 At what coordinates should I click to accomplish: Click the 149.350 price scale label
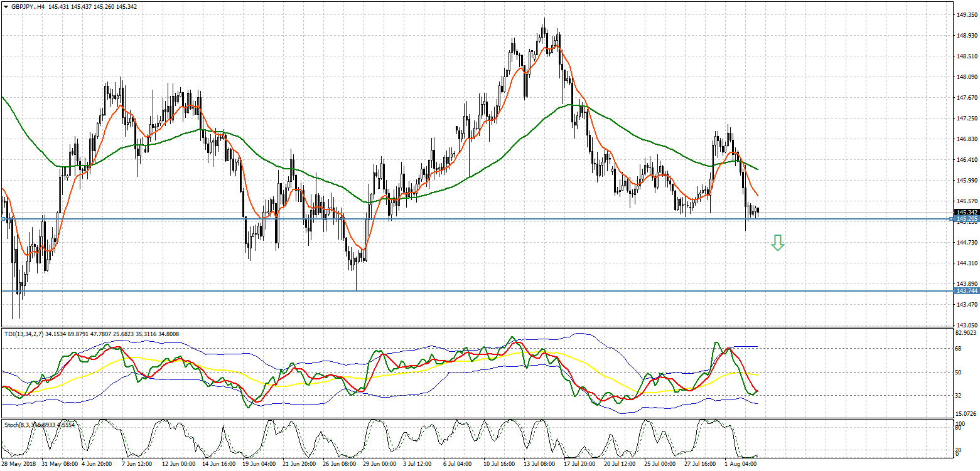(966, 14)
